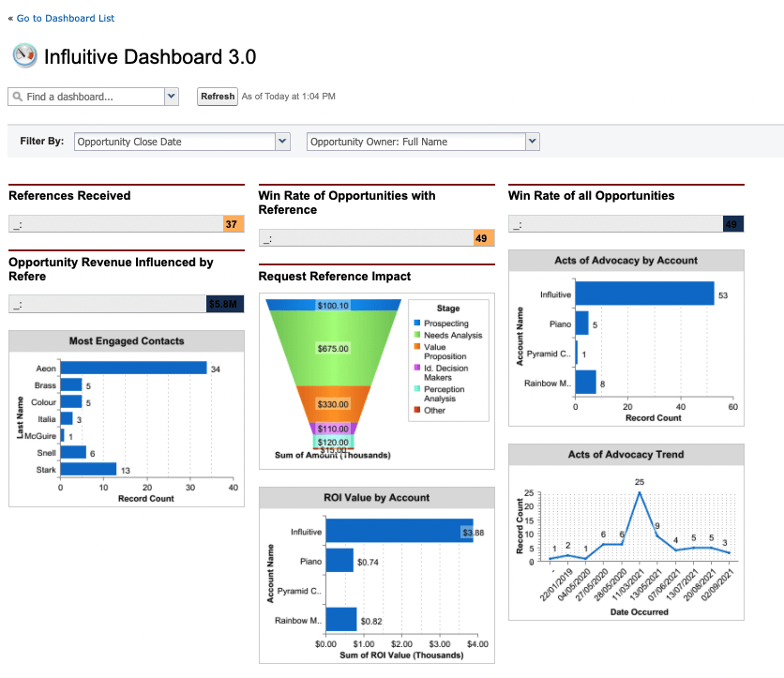Click the Stark bar with 13 records

coord(88,469)
